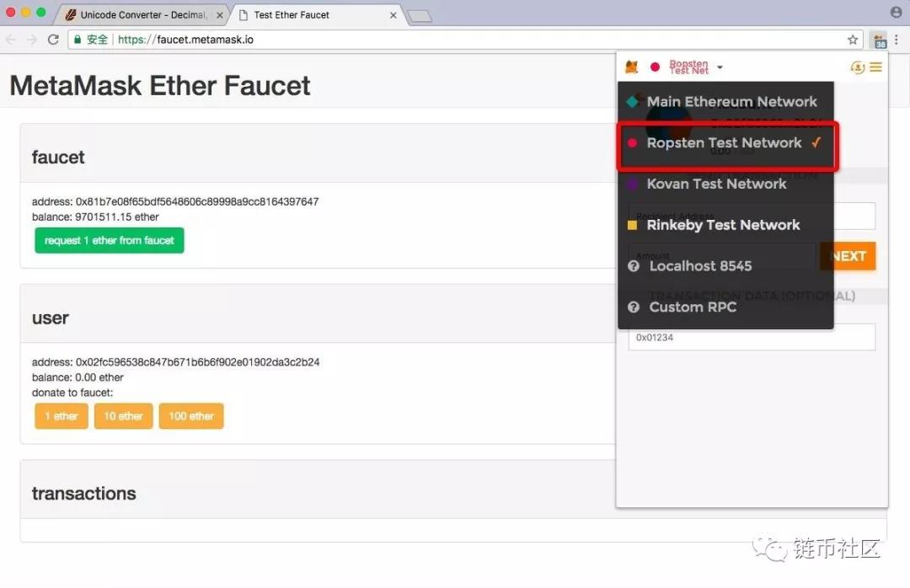Switch to Kovan Test Network

click(716, 184)
